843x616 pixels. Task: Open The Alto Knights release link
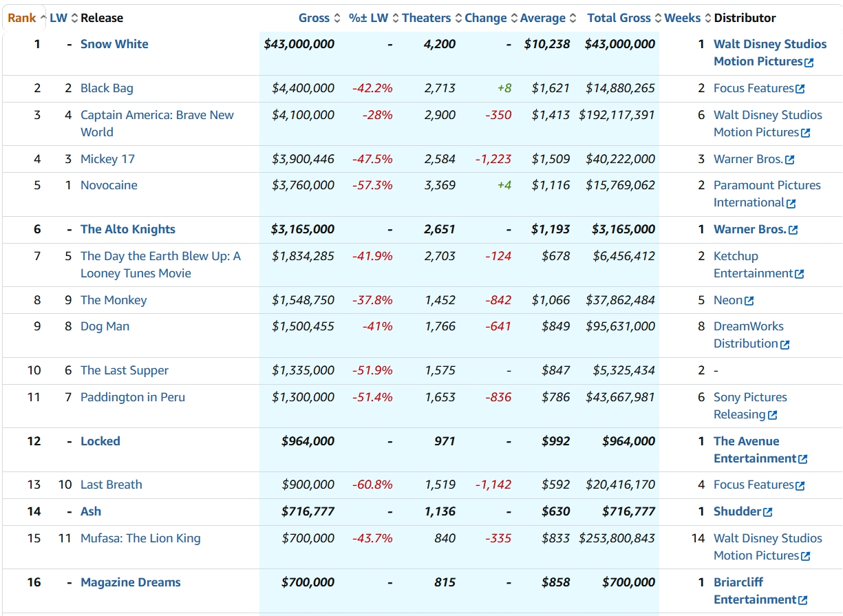[x=128, y=229]
